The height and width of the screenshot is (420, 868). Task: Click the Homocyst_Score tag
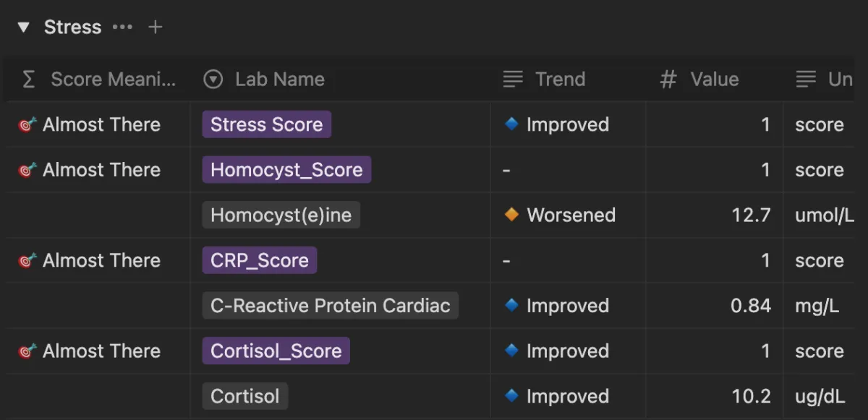[x=286, y=170]
